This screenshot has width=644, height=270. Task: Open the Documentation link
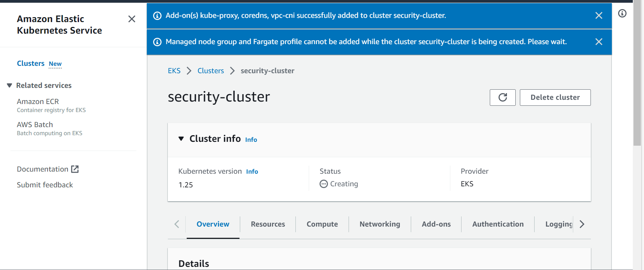pos(43,169)
